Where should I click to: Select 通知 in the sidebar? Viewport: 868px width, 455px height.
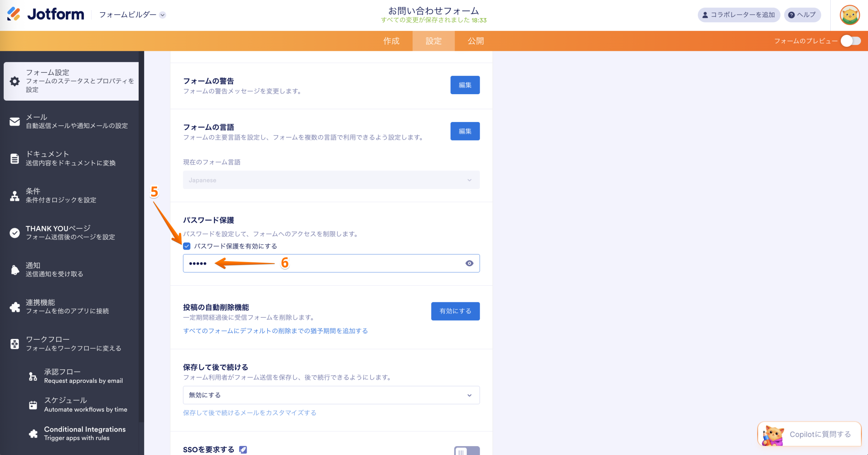(71, 270)
